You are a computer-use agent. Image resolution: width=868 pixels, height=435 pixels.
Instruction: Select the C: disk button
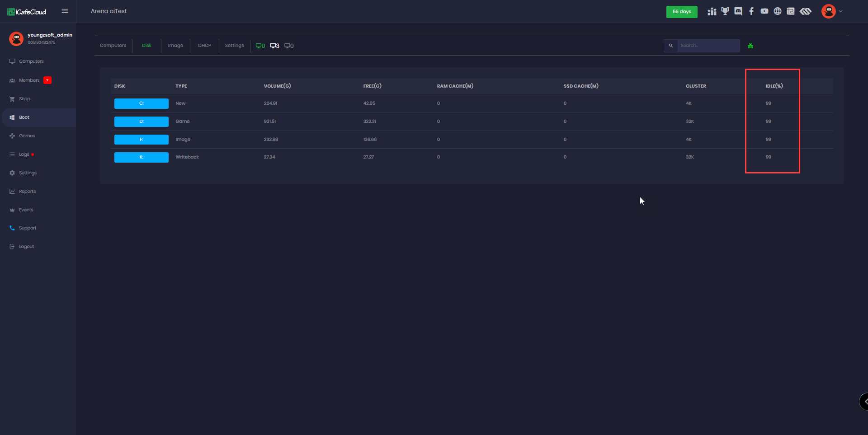click(x=141, y=103)
